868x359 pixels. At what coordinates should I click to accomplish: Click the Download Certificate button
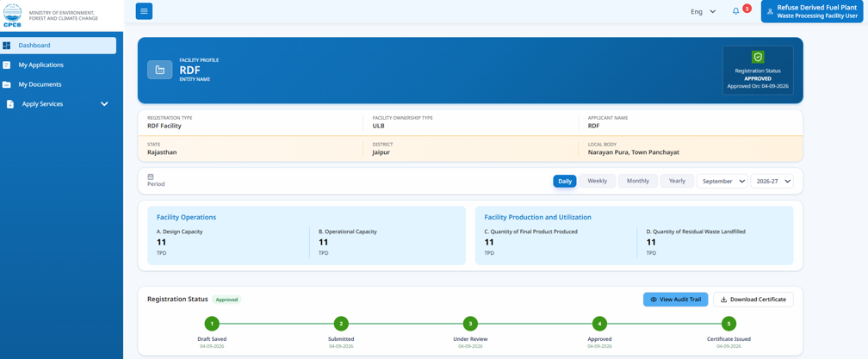[753, 300]
